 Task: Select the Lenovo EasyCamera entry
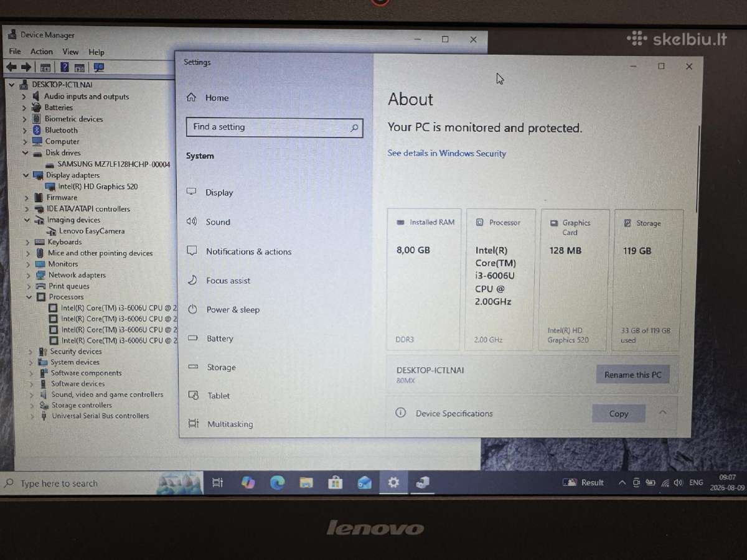coord(92,231)
